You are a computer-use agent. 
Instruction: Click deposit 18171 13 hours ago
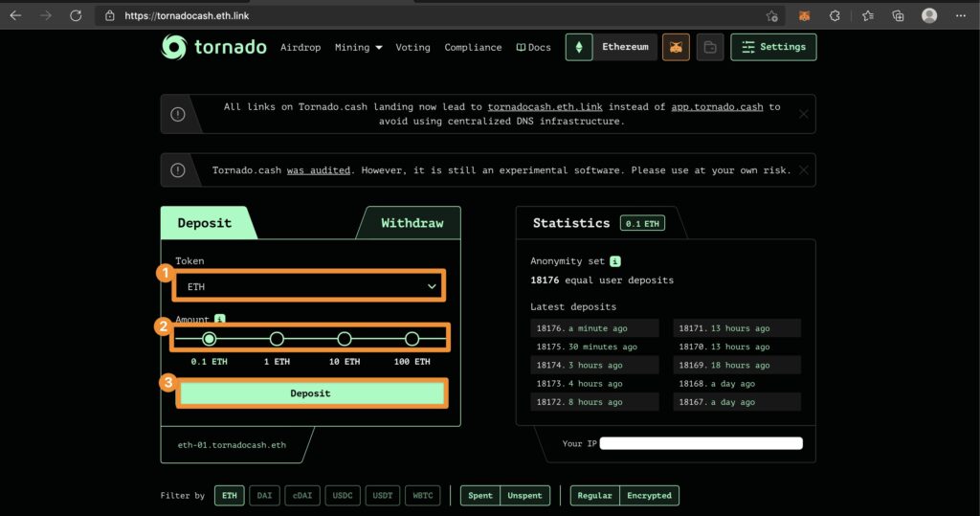737,328
